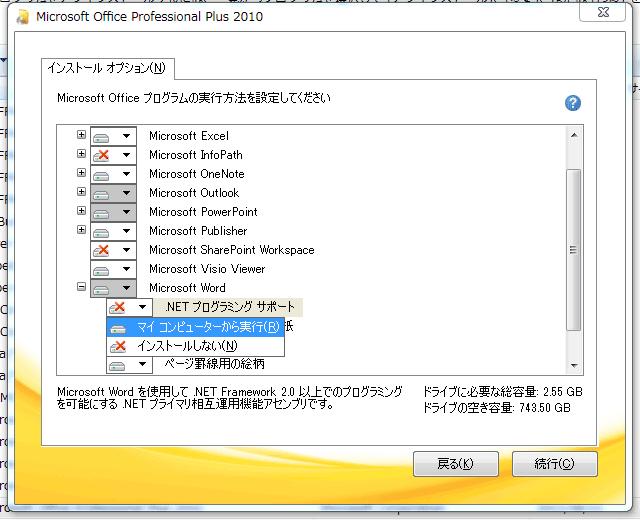Select the .NET プログラミング サポート item

(229, 307)
